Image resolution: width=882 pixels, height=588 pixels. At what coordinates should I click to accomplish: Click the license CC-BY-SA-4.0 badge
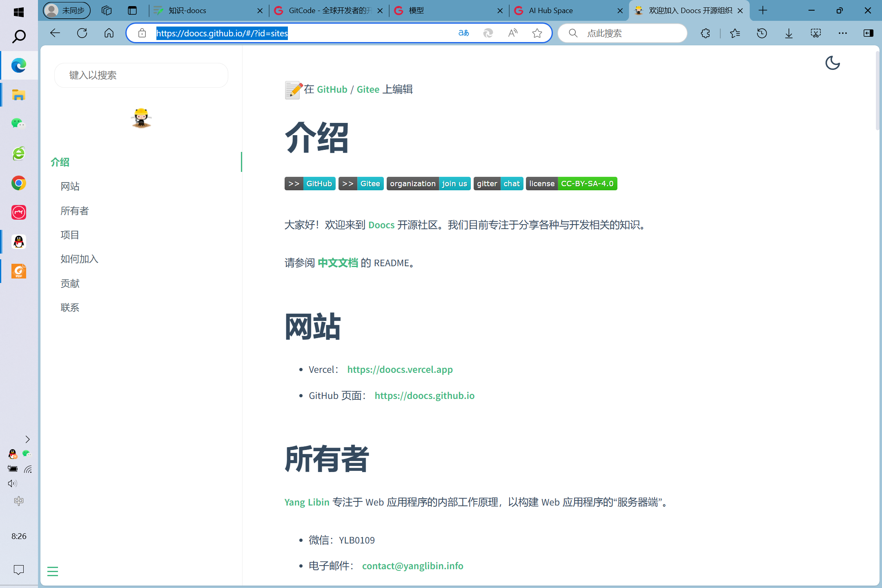(572, 184)
